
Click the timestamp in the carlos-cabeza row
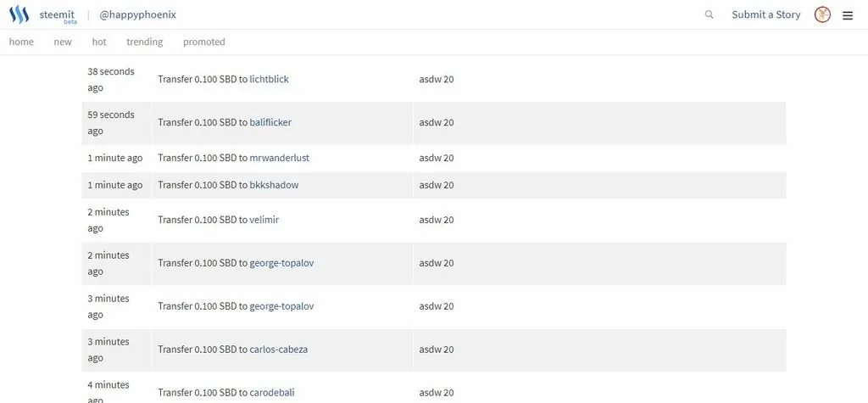tap(108, 350)
